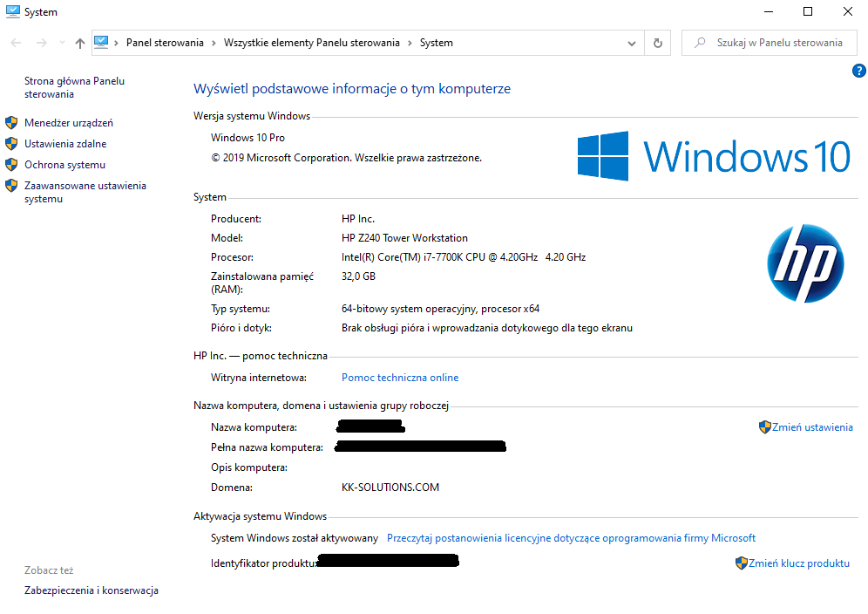This screenshot has width=868, height=614.
Task: Open help with the blue question mark
Action: tap(859, 71)
